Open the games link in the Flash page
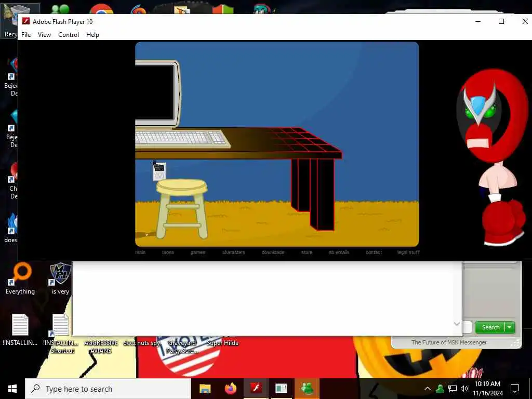The height and width of the screenshot is (399, 532). click(x=198, y=252)
